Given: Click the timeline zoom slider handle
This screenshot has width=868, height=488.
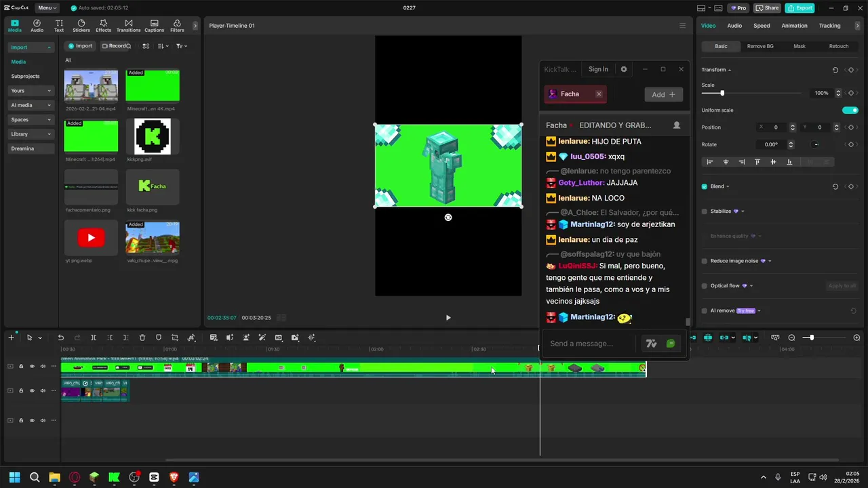Looking at the screenshot, I should click(x=811, y=338).
